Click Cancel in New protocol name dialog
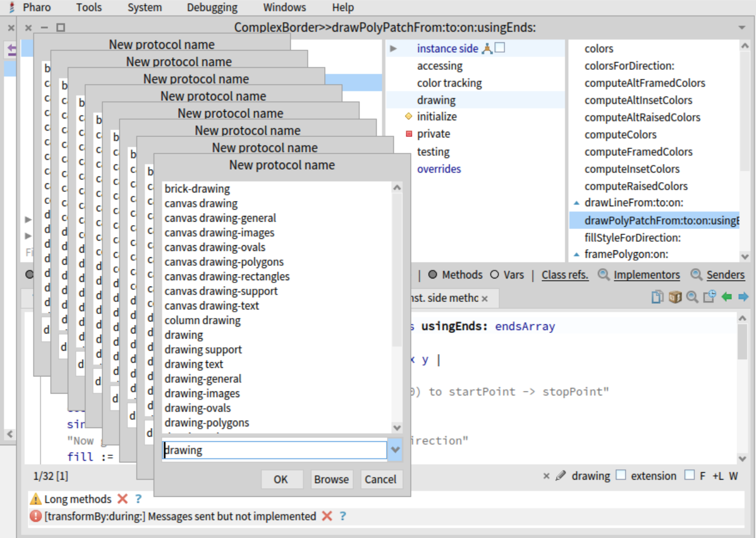756x538 pixels. [x=381, y=479]
